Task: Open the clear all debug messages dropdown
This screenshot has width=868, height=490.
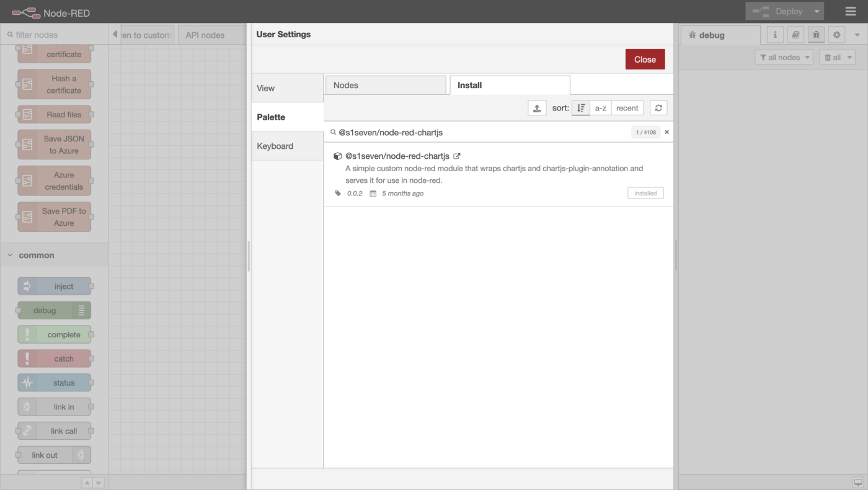Action: [837, 58]
